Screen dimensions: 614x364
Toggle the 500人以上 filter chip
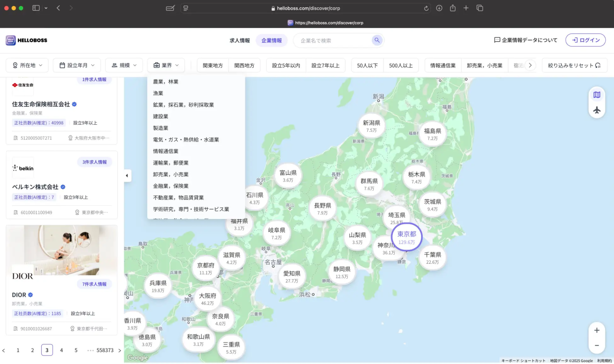[x=401, y=66]
